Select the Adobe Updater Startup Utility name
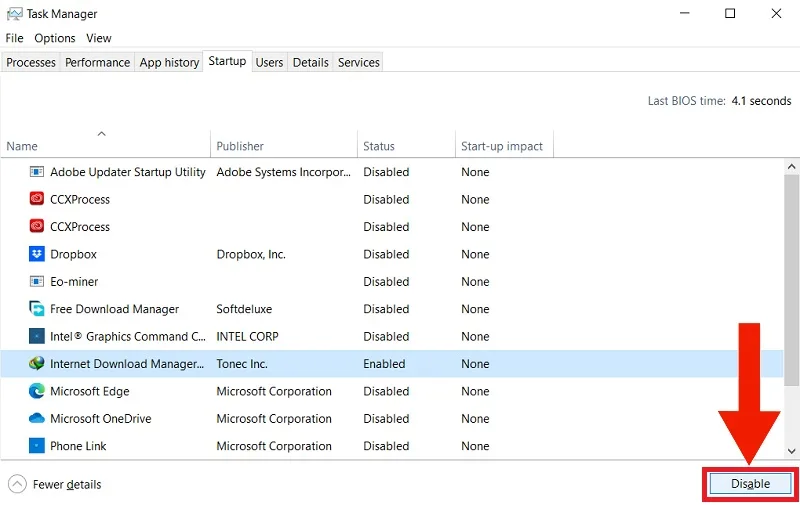The height and width of the screenshot is (505, 800). click(128, 172)
